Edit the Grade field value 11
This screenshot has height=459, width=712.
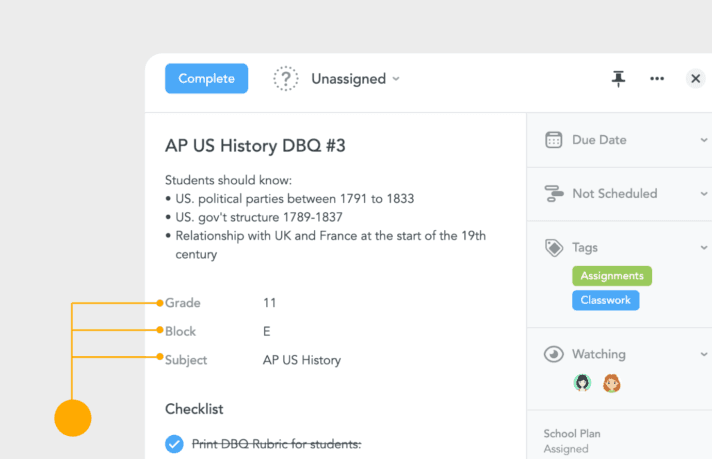[270, 303]
